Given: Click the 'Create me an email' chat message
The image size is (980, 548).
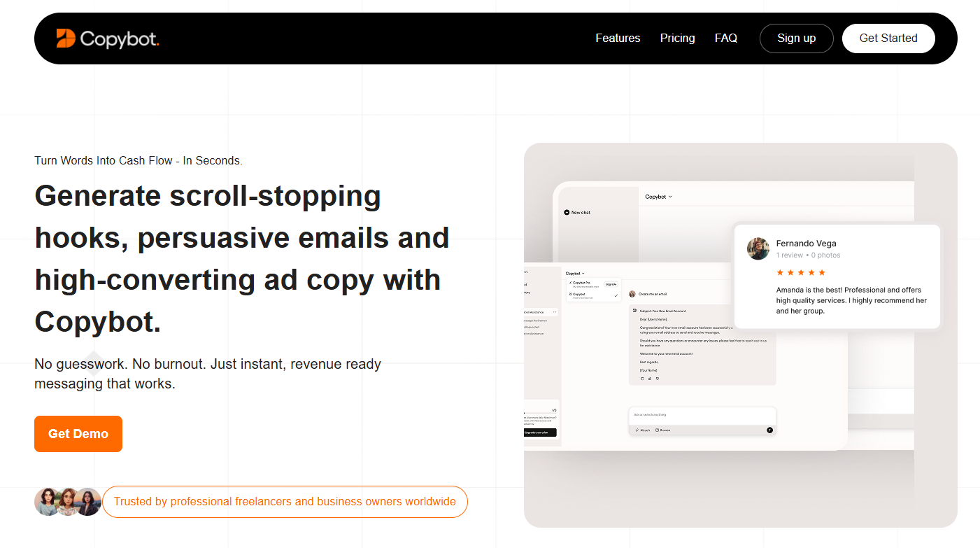Looking at the screenshot, I should 652,294.
